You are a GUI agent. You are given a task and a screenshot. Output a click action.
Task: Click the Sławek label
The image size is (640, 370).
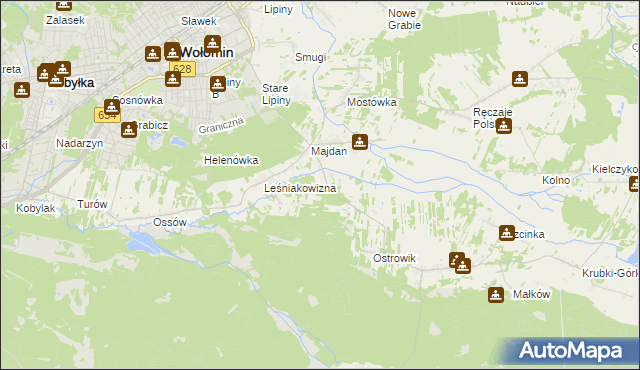[199, 21]
